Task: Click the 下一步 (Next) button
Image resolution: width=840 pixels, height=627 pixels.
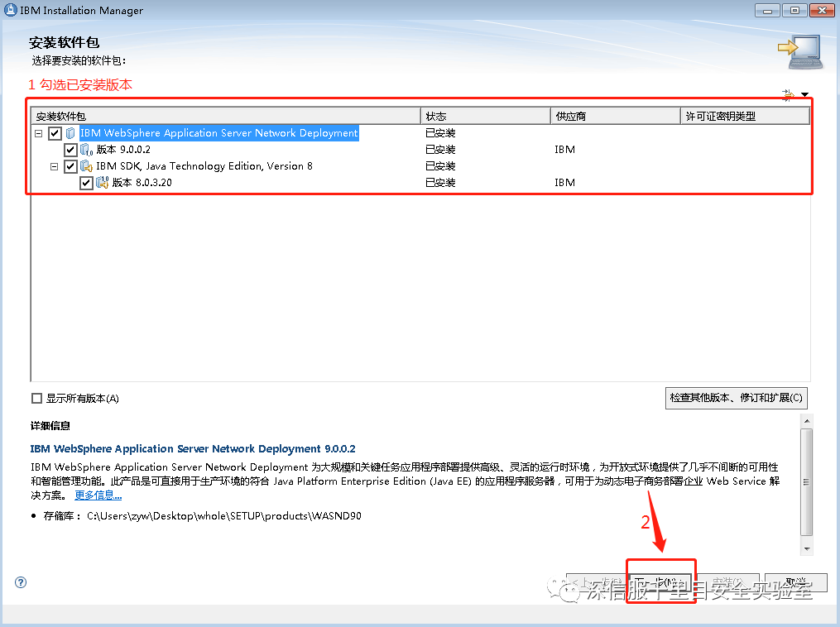Action: [x=660, y=582]
